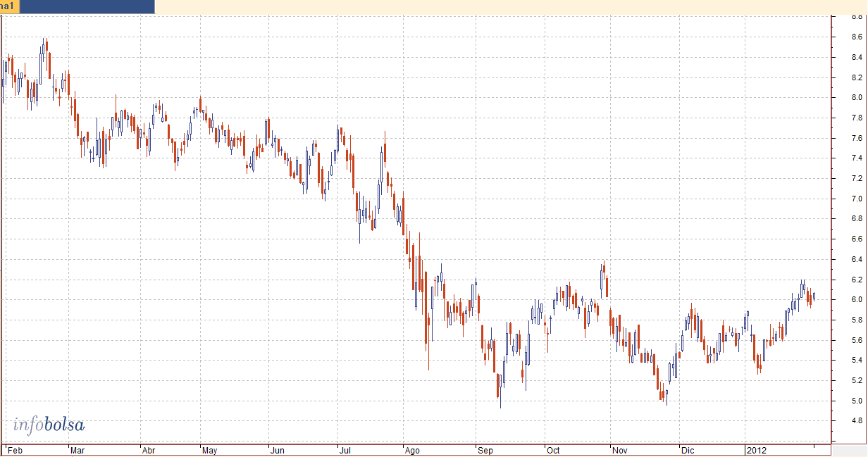Click the 8.4 price level label
Image resolution: width=868 pixels, height=457 pixels.
(857, 57)
